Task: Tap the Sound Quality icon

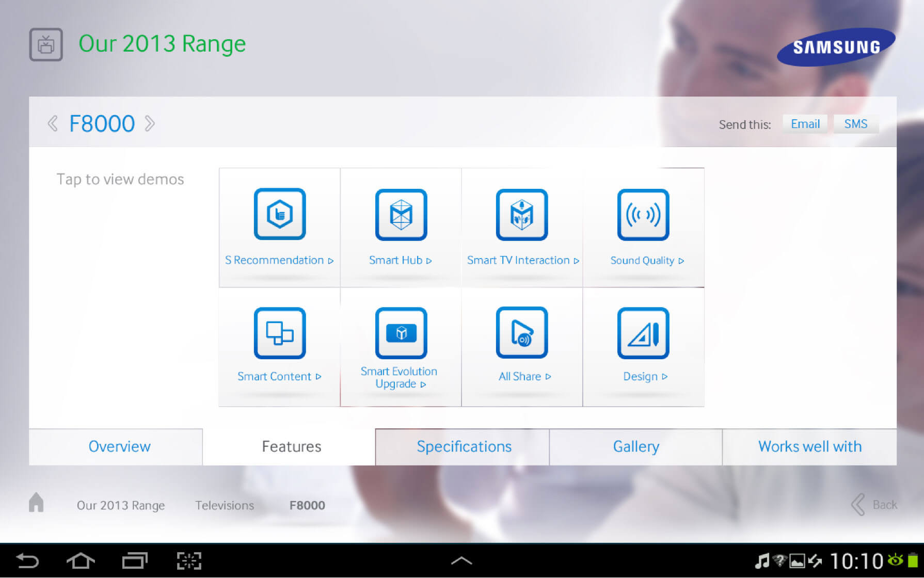Action: click(643, 214)
